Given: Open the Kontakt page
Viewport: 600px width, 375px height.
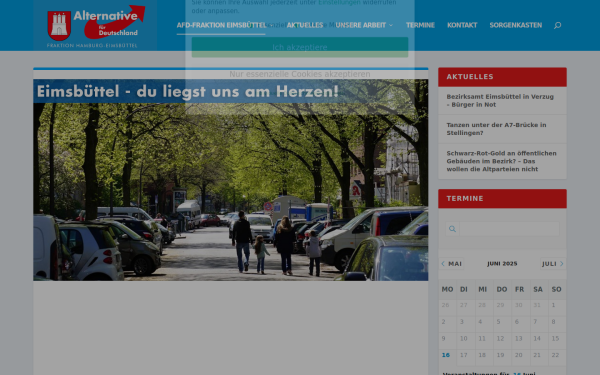Looking at the screenshot, I should 462,25.
